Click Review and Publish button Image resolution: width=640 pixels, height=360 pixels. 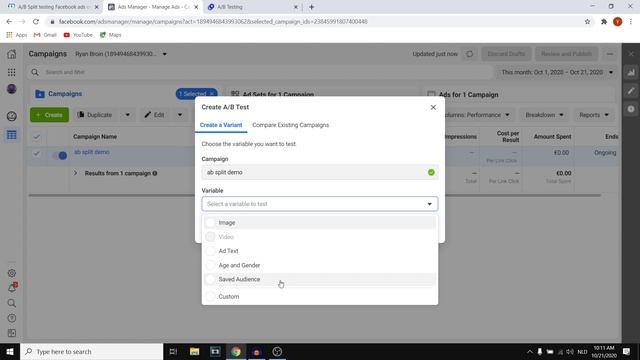pyautogui.click(x=566, y=54)
